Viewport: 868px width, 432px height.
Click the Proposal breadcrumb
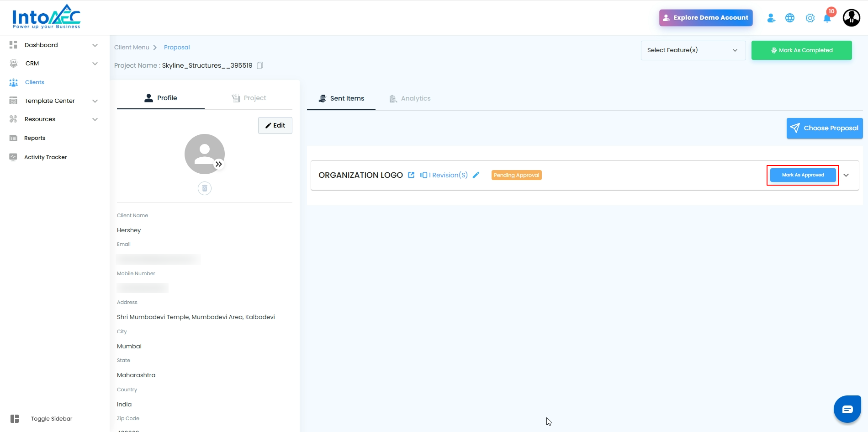pyautogui.click(x=177, y=48)
